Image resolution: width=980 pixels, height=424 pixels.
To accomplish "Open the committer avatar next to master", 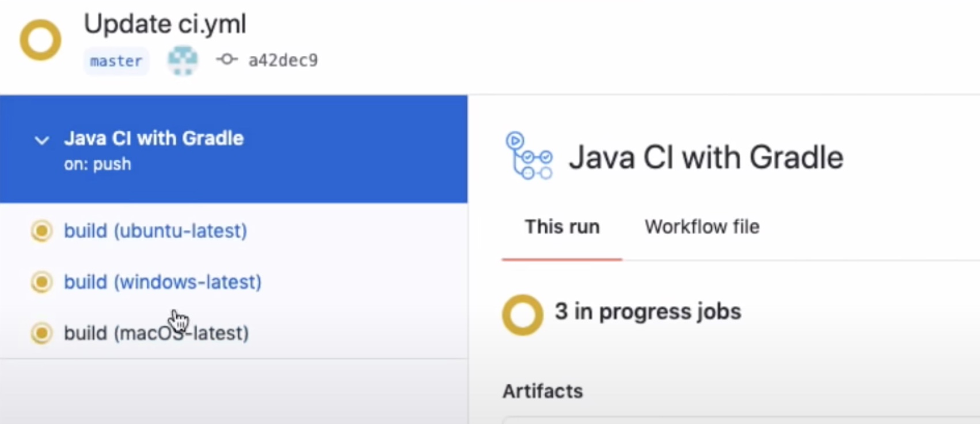I will click(x=183, y=60).
